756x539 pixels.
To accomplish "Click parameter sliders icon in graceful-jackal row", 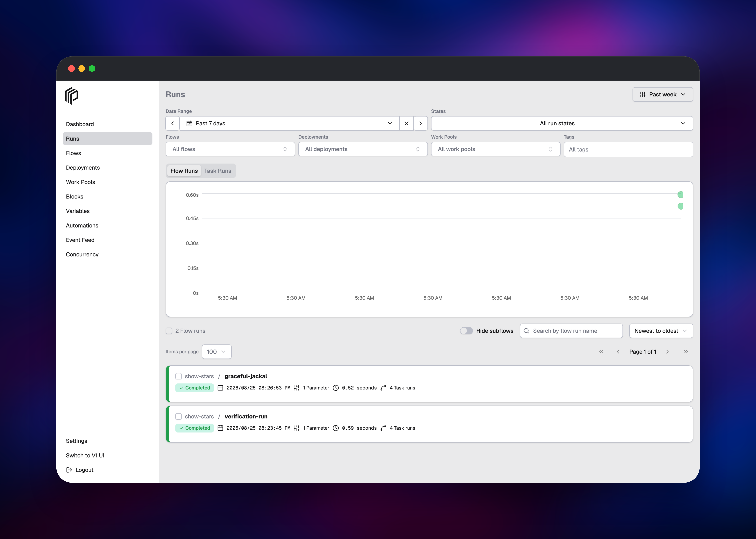I will (x=297, y=388).
